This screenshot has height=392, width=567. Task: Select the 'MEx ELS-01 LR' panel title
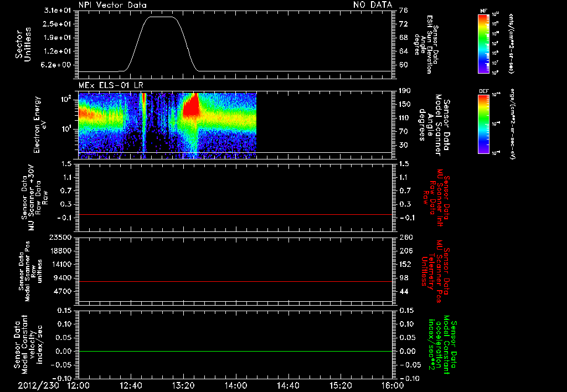(111, 85)
